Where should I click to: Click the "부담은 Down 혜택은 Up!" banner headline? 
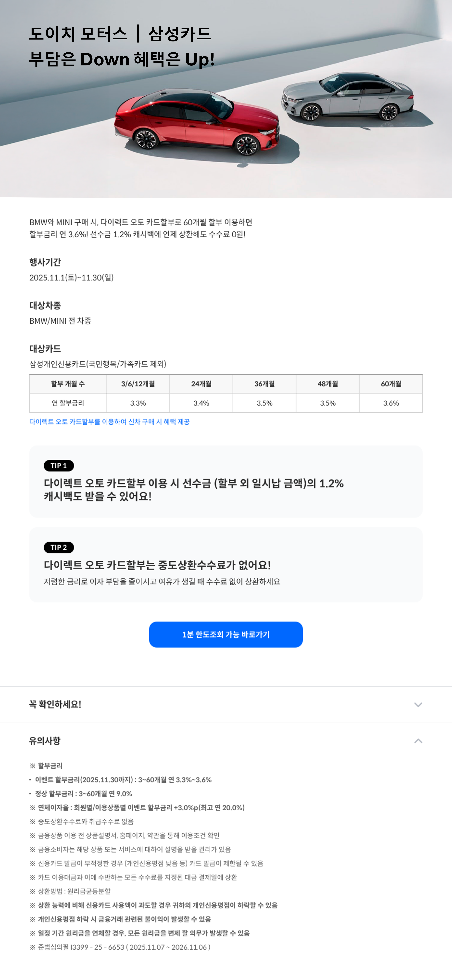coord(122,60)
